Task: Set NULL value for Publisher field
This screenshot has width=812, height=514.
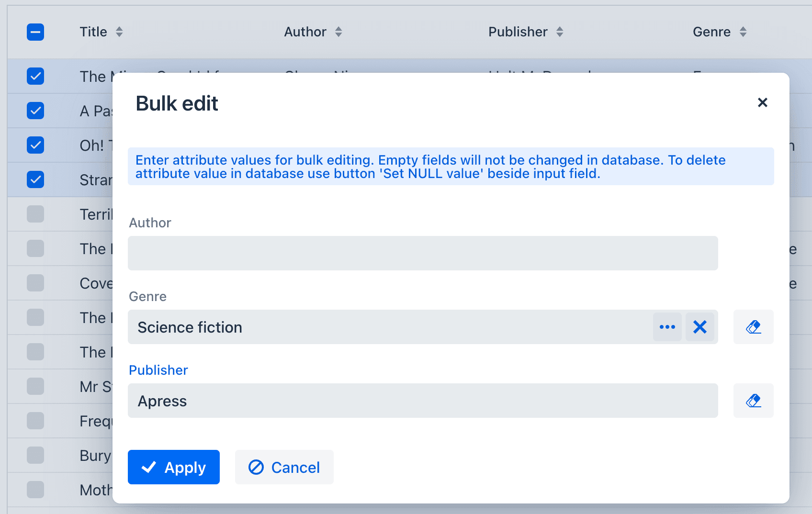Action: pyautogui.click(x=753, y=401)
